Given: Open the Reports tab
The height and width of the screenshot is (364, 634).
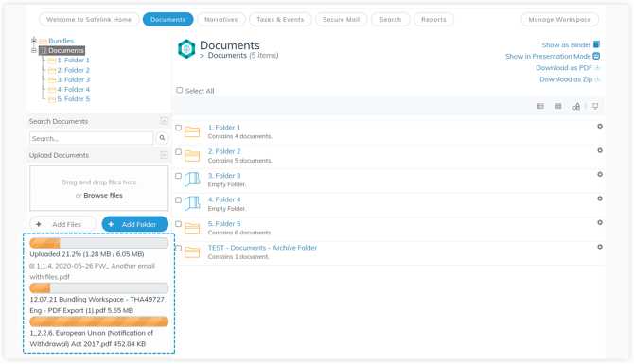Looking at the screenshot, I should [x=433, y=20].
